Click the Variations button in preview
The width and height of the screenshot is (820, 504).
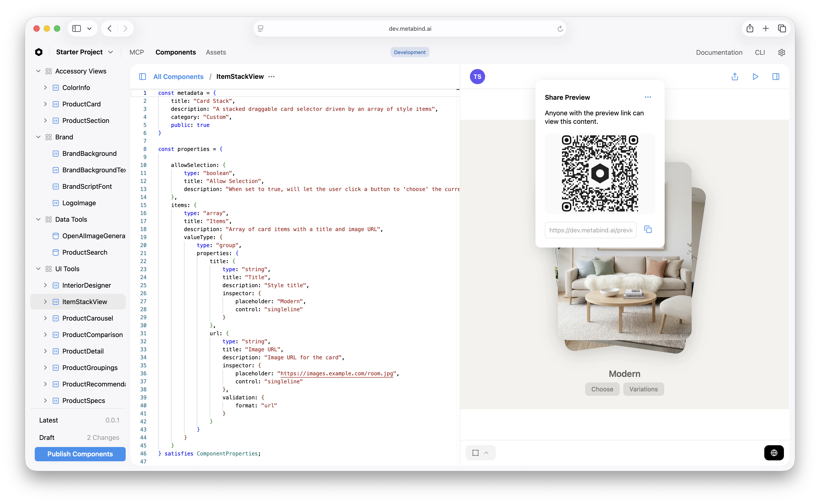point(643,389)
